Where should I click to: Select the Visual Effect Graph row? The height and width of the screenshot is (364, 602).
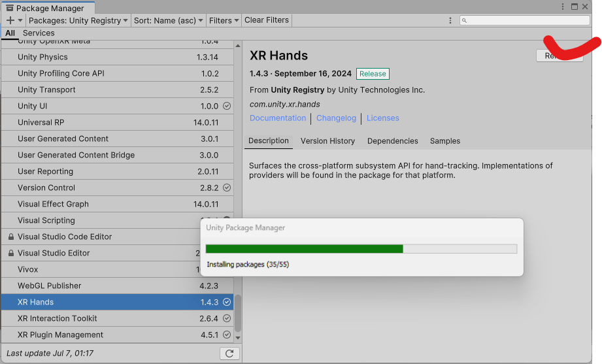(x=117, y=204)
